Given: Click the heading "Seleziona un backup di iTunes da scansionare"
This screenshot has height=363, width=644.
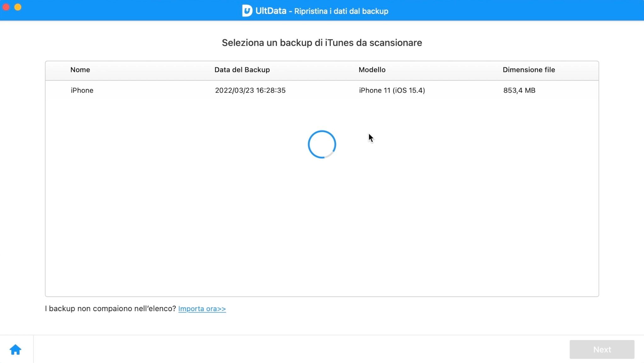Looking at the screenshot, I should click(322, 43).
